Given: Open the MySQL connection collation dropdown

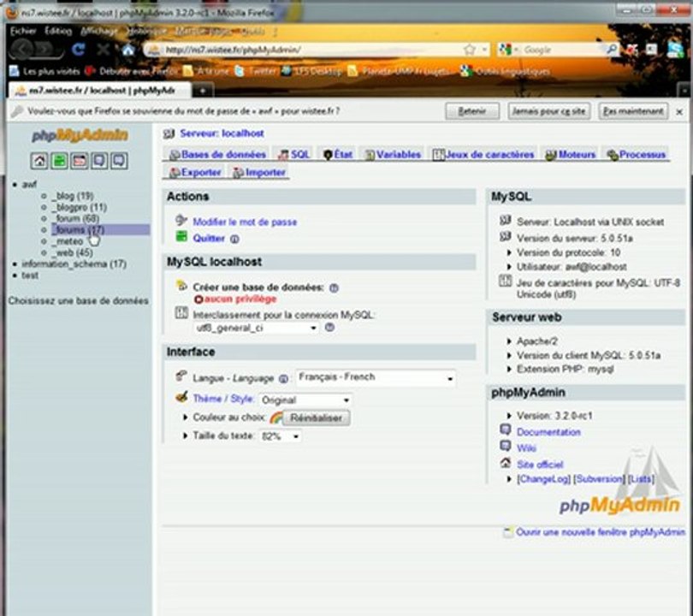Looking at the screenshot, I should click(x=257, y=328).
